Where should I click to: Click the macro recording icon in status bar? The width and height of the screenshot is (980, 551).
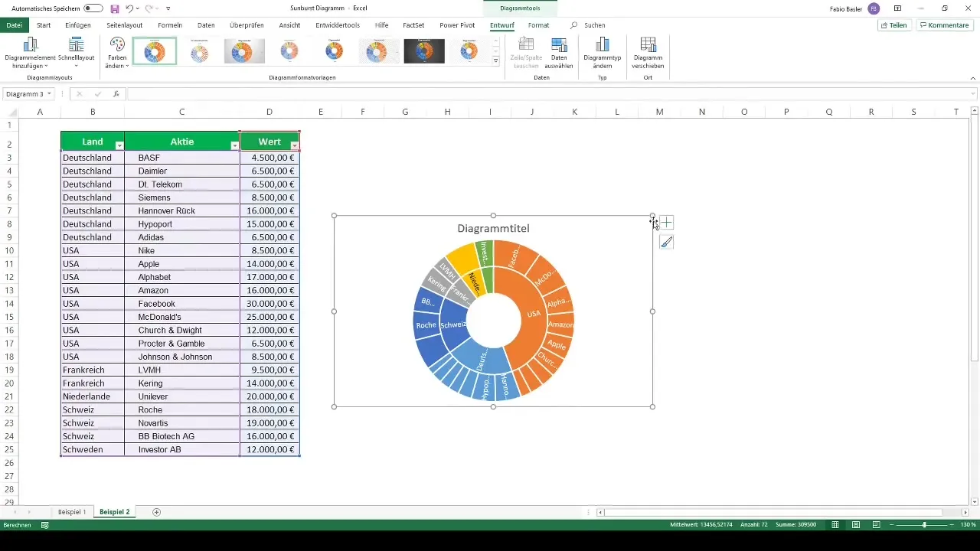pyautogui.click(x=45, y=525)
